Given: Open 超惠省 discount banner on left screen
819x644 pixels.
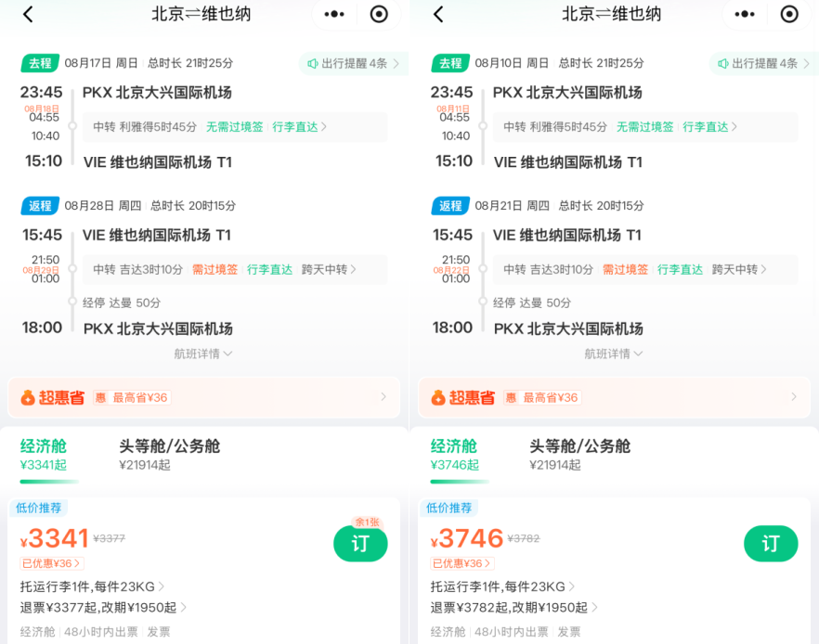Looking at the screenshot, I should [203, 397].
